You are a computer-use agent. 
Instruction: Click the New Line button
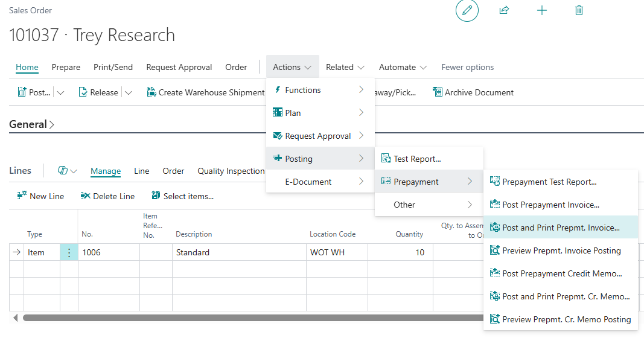[x=40, y=196]
